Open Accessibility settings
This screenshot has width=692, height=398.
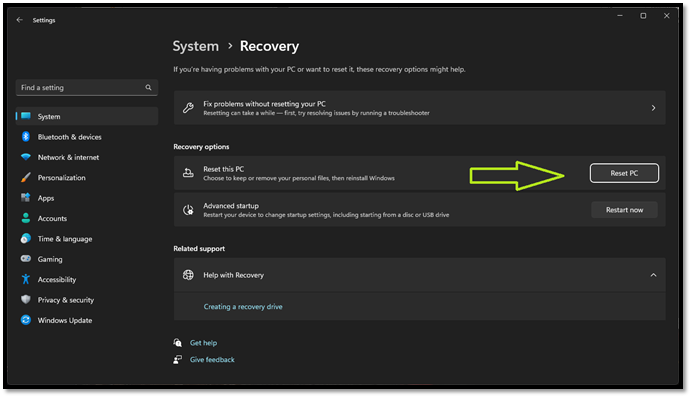87,279
